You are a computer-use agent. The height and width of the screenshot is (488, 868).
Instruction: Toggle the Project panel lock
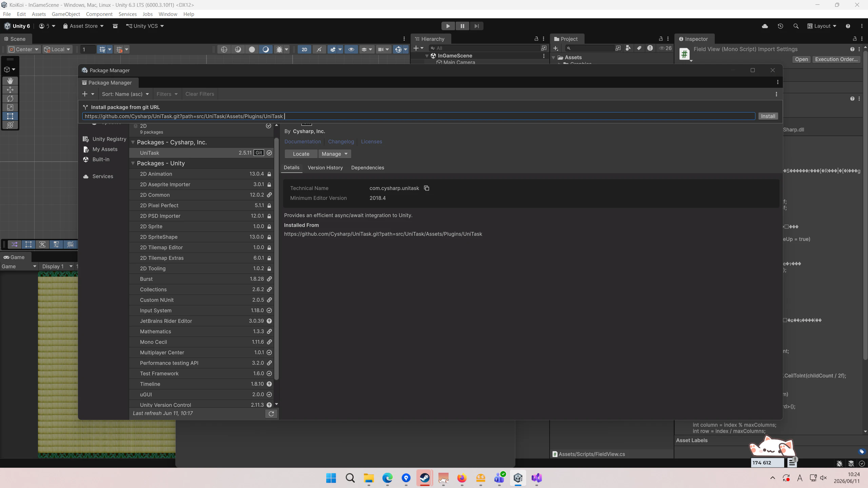(x=660, y=39)
